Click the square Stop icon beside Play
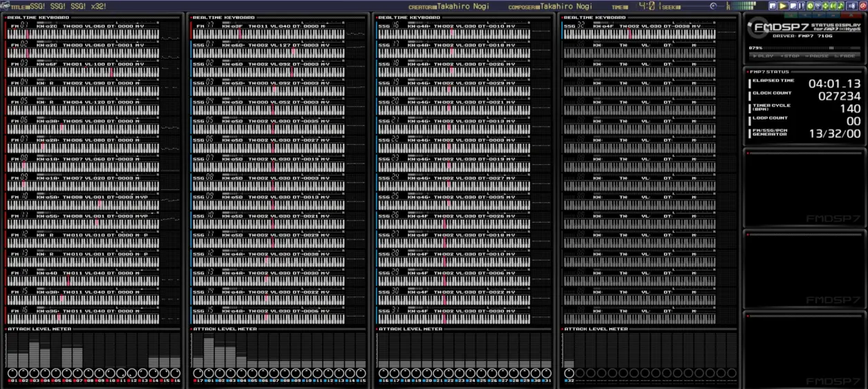 tap(793, 6)
